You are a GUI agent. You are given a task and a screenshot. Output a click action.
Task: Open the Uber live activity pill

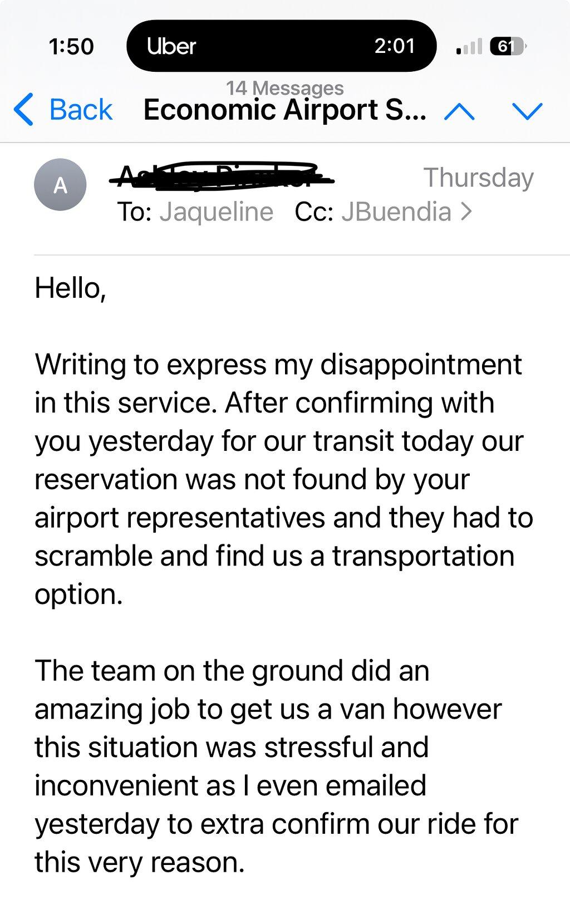tap(282, 46)
